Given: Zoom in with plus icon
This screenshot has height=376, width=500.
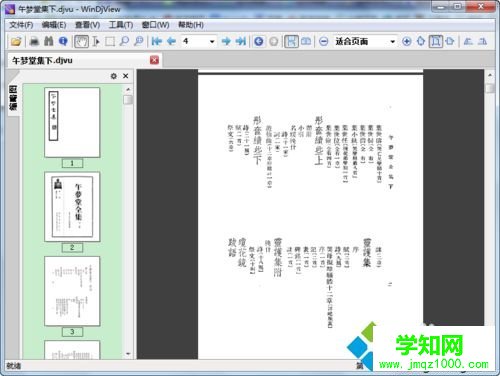Looking at the screenshot, I should pyautogui.click(x=406, y=41).
